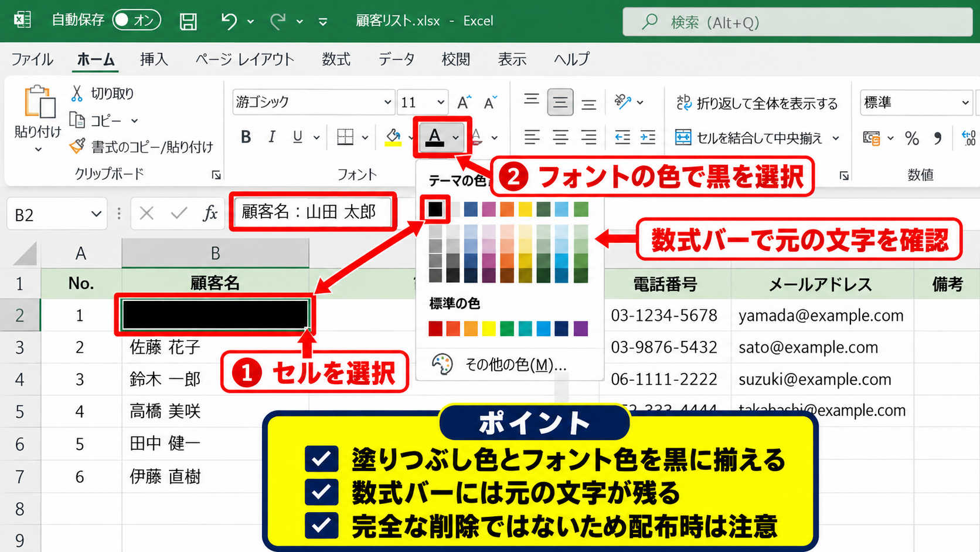Click the Undo arrow icon
This screenshot has width=980, height=552.
pos(229,22)
